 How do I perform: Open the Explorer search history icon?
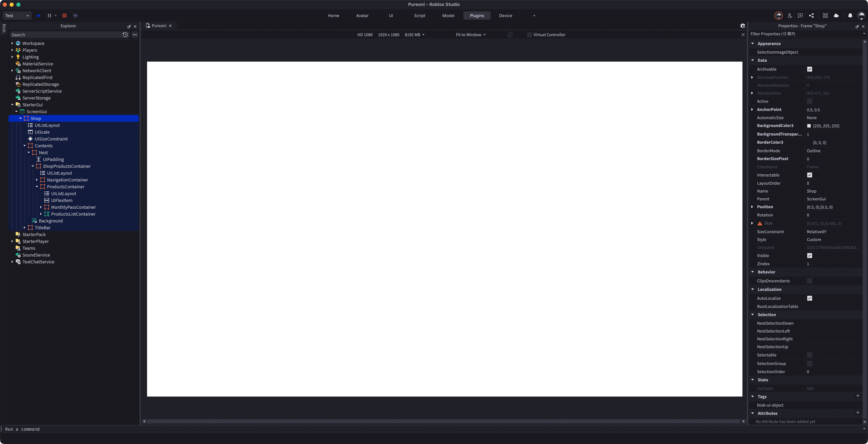125,35
